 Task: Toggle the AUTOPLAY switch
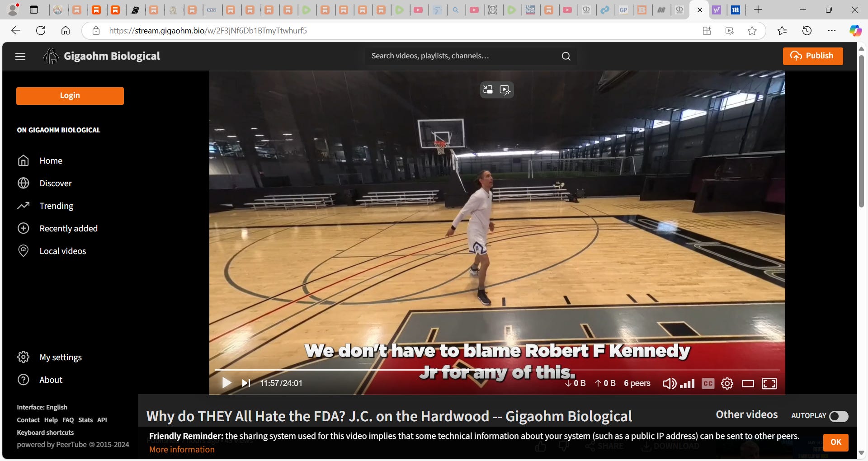click(839, 416)
